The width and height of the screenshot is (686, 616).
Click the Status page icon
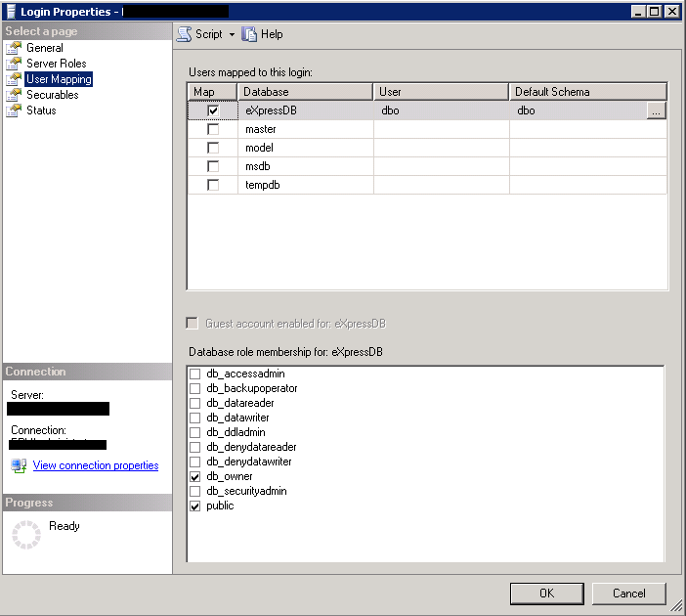coord(14,110)
